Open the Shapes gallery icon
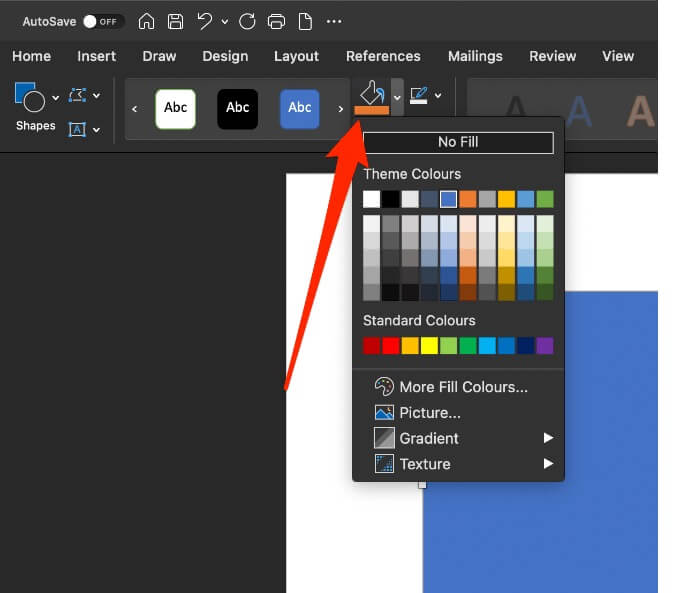Image resolution: width=680 pixels, height=593 pixels. pyautogui.click(x=30, y=97)
